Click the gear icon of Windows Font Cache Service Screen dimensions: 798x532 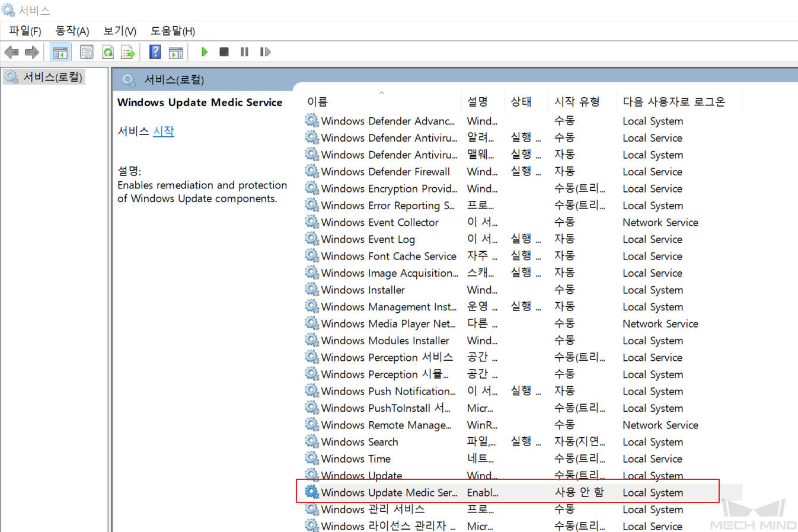(312, 256)
